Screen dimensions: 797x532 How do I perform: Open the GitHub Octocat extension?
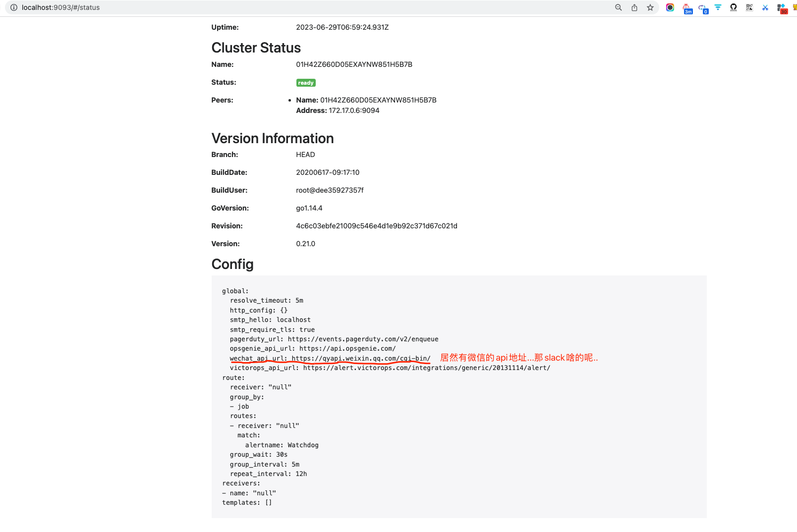click(x=734, y=7)
